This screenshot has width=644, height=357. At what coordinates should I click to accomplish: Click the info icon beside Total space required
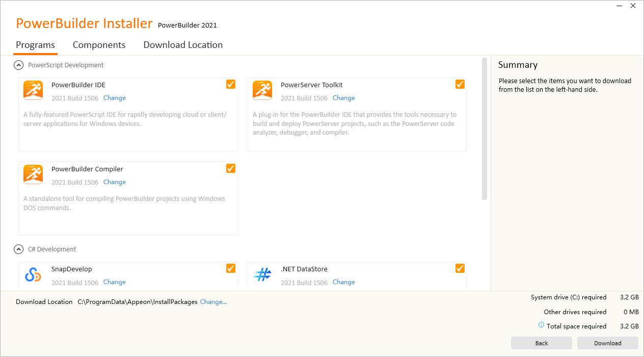click(x=542, y=325)
